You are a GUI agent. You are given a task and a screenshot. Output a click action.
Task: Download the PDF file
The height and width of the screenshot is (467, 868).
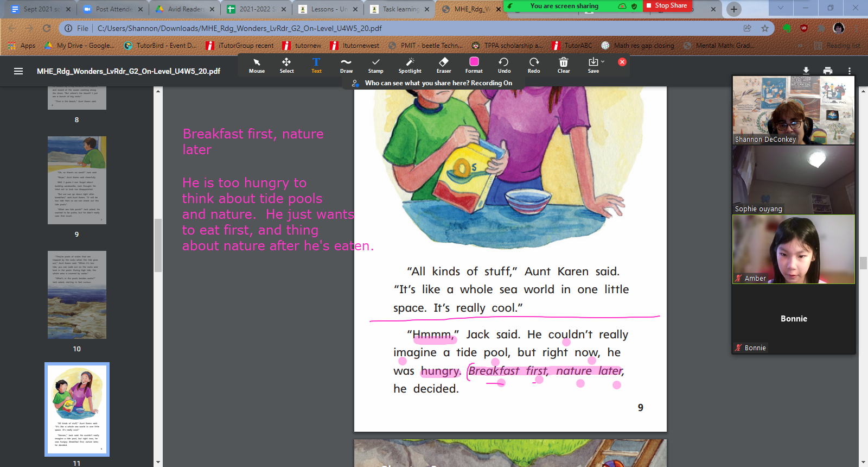pos(806,71)
